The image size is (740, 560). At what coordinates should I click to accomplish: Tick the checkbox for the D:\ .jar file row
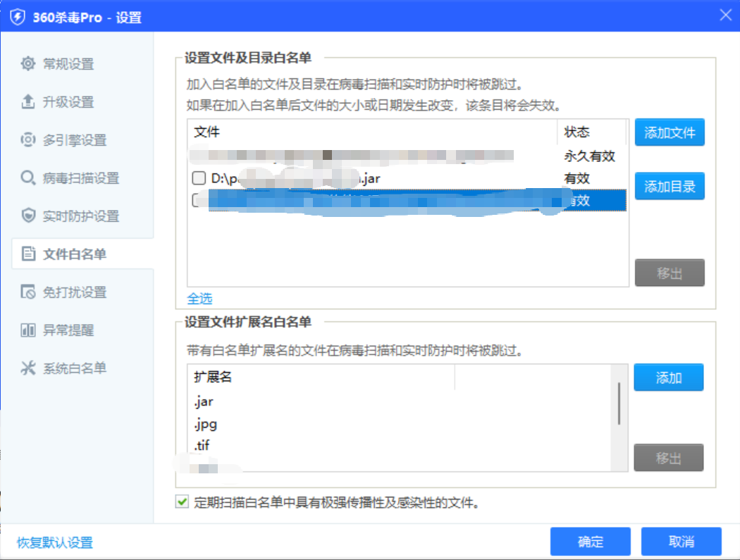click(199, 178)
